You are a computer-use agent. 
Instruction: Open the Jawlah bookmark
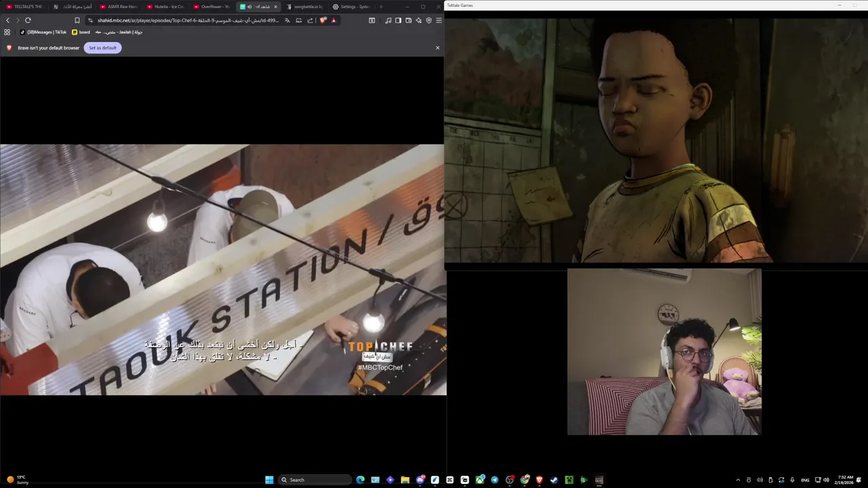click(x=119, y=32)
